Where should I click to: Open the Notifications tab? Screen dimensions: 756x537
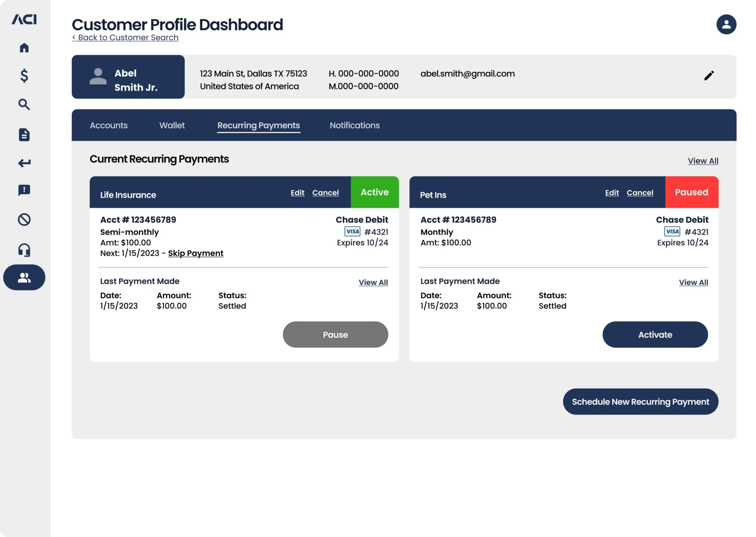click(355, 125)
